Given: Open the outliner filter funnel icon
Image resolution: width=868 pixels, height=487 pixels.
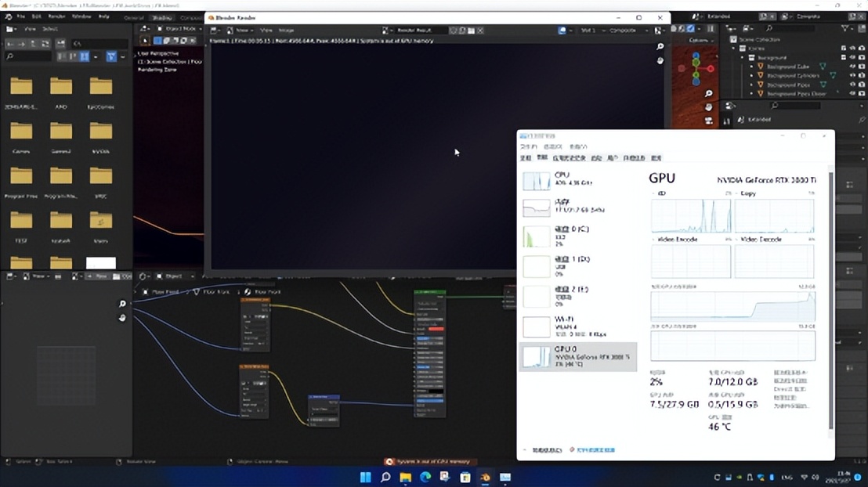Looking at the screenshot, I should point(844,28).
